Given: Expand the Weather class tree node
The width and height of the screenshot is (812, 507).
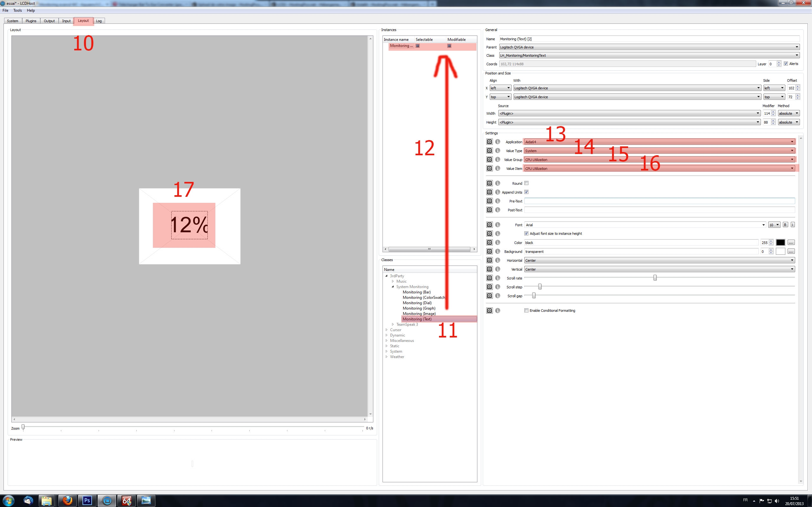Looking at the screenshot, I should pos(387,357).
